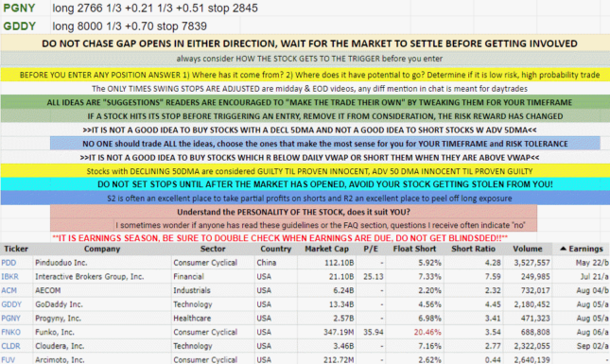This screenshot has height=364, width=610.
Task: Sort table by Market Cap header
Action: [x=327, y=249]
